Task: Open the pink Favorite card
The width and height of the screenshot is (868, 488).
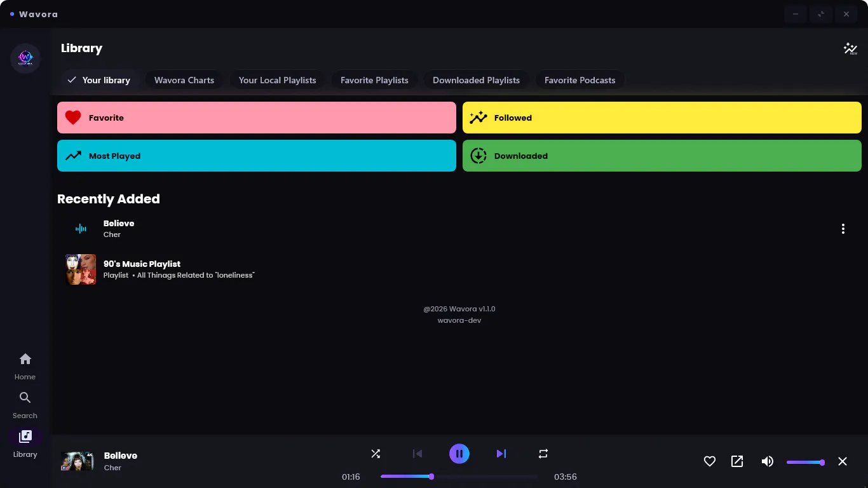Action: coord(257,118)
